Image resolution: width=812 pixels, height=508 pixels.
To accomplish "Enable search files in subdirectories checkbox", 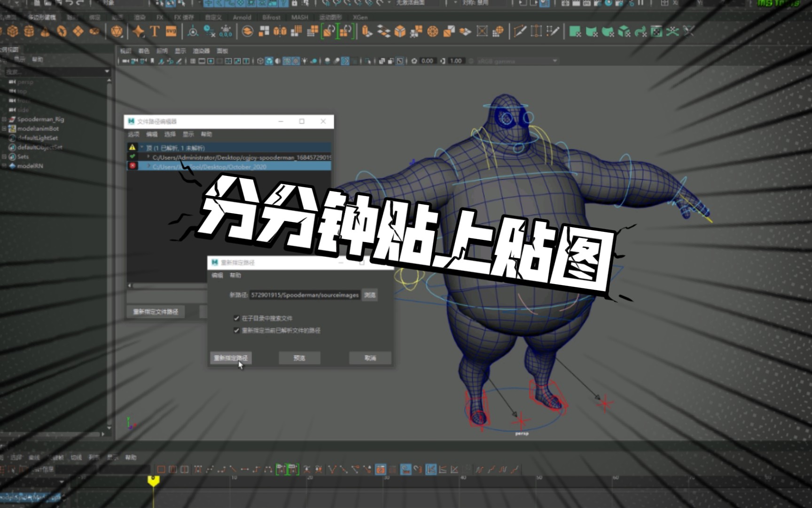I will coord(236,318).
